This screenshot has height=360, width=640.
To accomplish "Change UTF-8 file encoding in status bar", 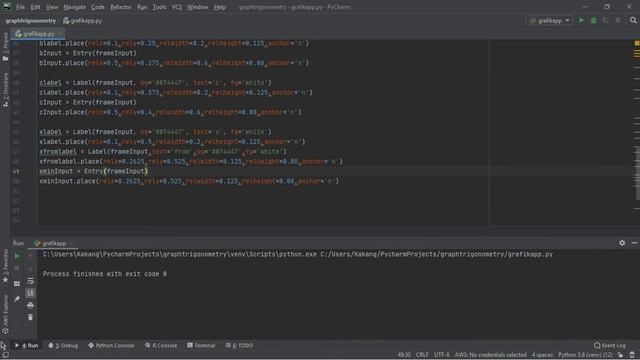I will coord(442,355).
